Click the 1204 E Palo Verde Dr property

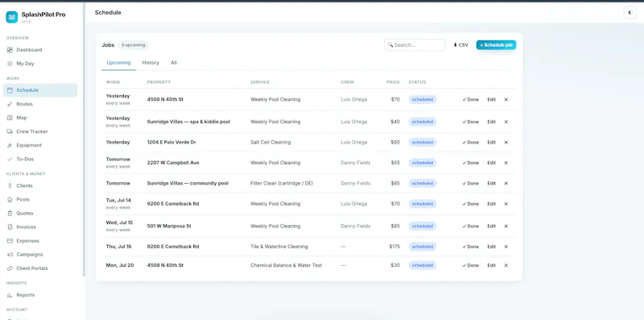point(171,143)
